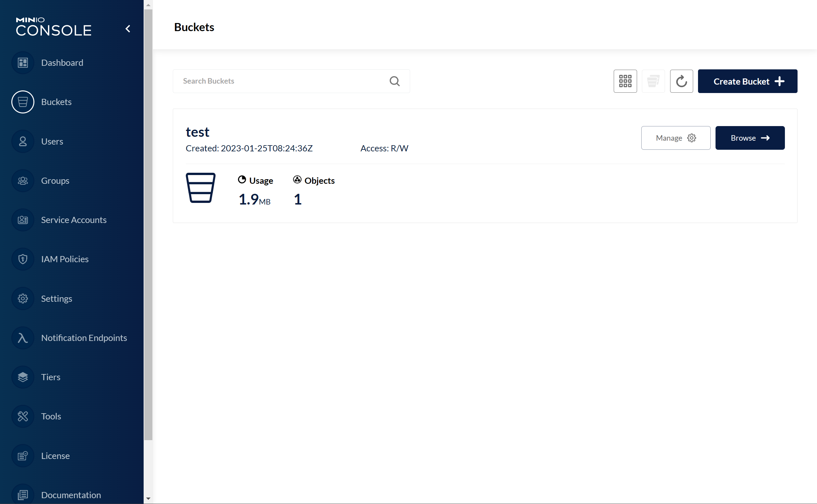Toggle the grid view select-multiple button
Image resolution: width=817 pixels, height=504 pixels.
point(625,81)
